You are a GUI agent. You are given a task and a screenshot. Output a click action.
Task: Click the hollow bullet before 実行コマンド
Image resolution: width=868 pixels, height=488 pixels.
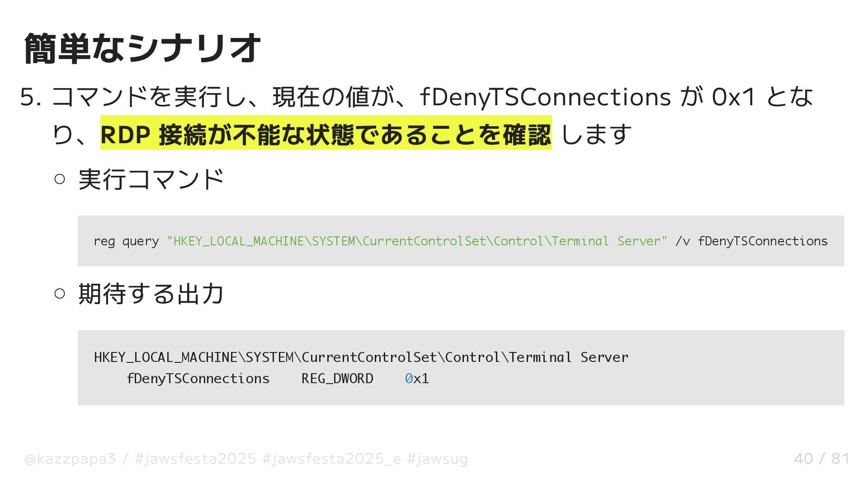click(x=60, y=179)
